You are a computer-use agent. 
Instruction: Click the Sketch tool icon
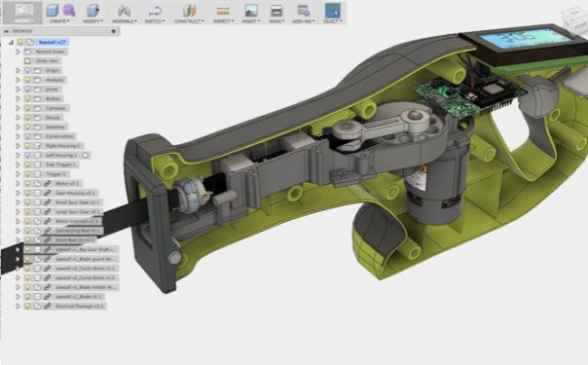click(155, 11)
